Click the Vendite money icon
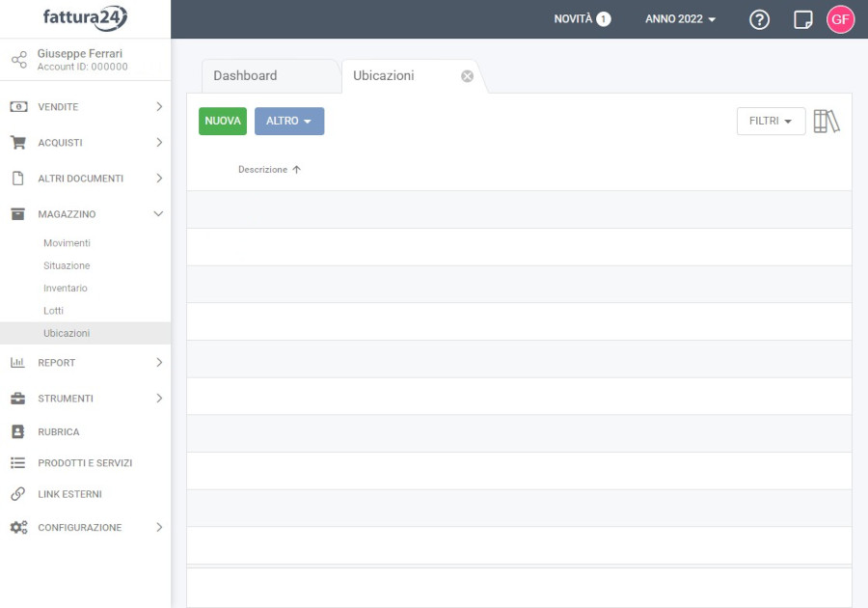Screen dimensions: 868x608 point(18,106)
